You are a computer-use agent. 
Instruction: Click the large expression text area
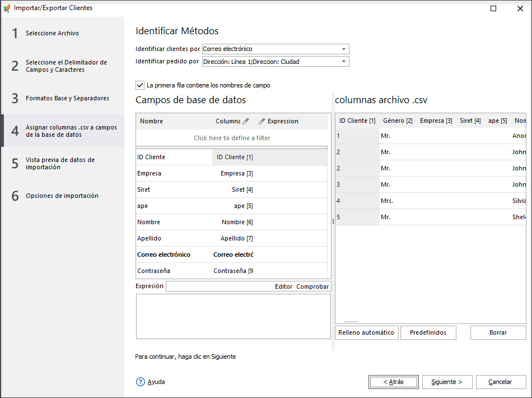[x=234, y=316]
